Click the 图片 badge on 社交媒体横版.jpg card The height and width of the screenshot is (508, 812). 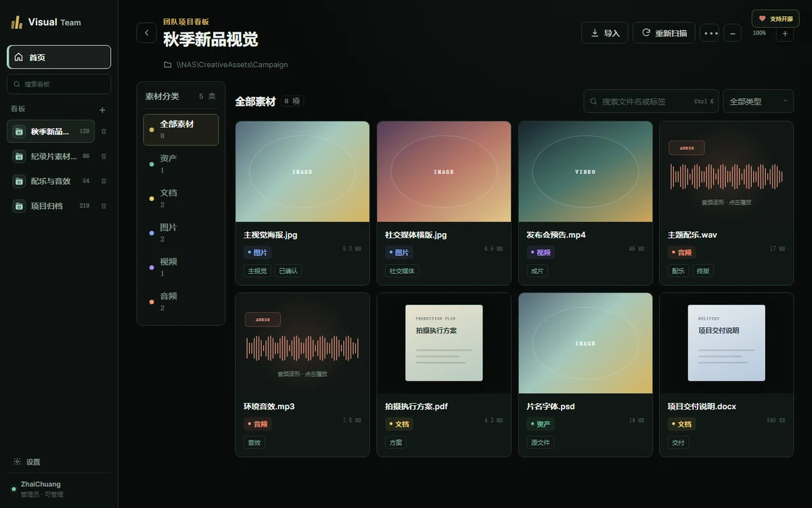point(399,253)
